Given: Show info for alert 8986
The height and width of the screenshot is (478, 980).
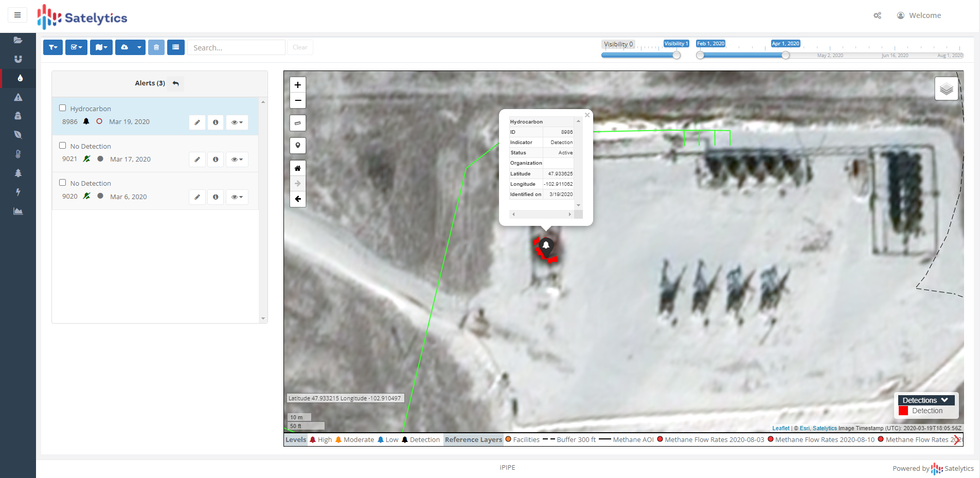Looking at the screenshot, I should [216, 122].
